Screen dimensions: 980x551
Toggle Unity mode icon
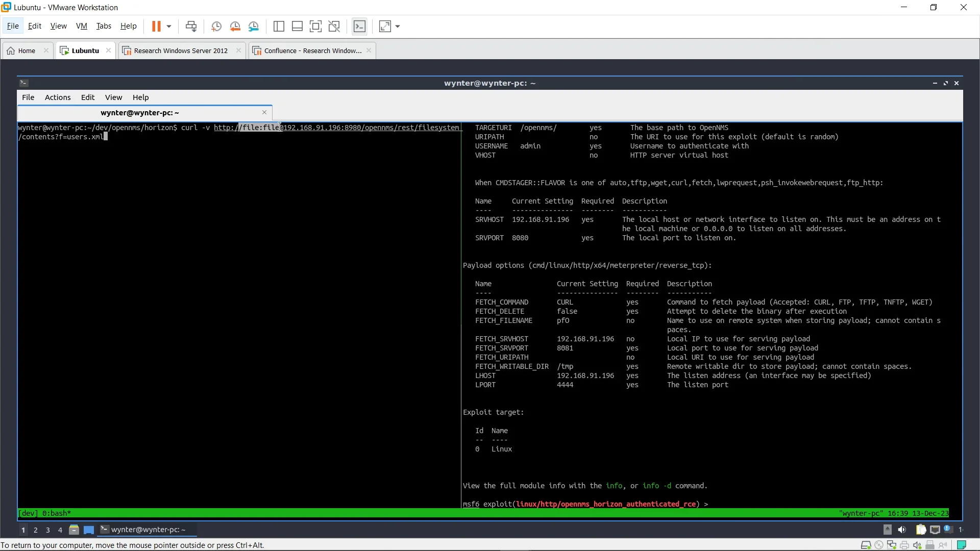point(334,26)
